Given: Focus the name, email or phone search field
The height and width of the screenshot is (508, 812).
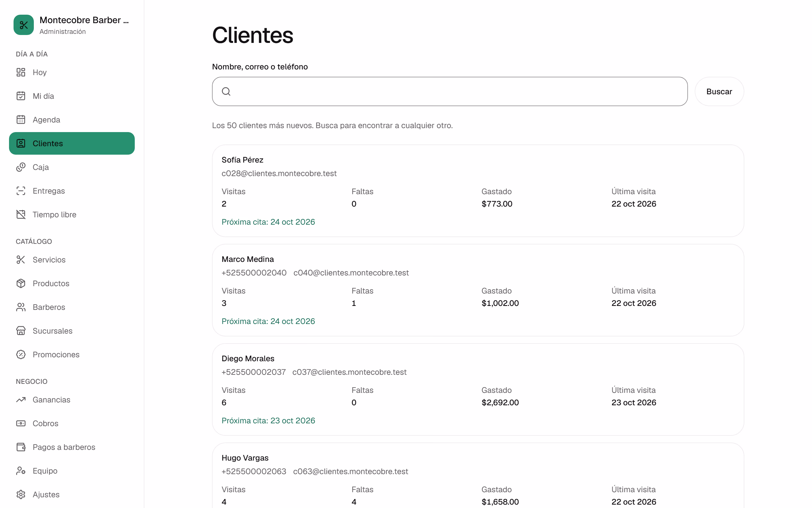Looking at the screenshot, I should (x=450, y=91).
